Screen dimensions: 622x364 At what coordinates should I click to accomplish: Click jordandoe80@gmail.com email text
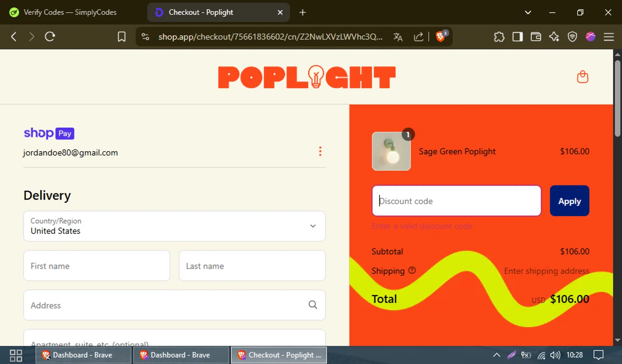tap(70, 153)
